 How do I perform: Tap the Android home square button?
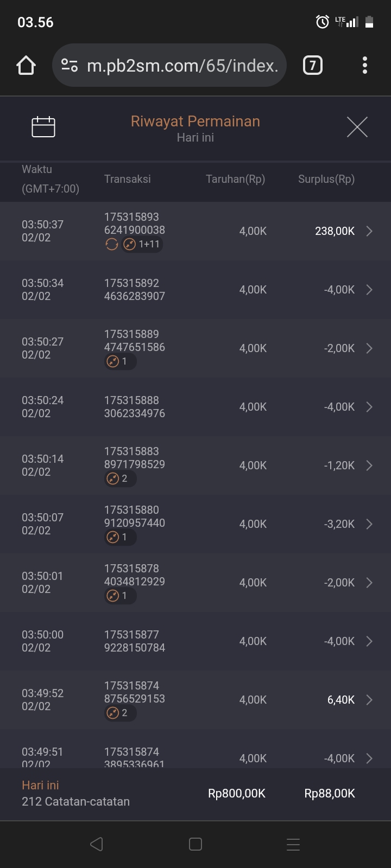point(195,844)
